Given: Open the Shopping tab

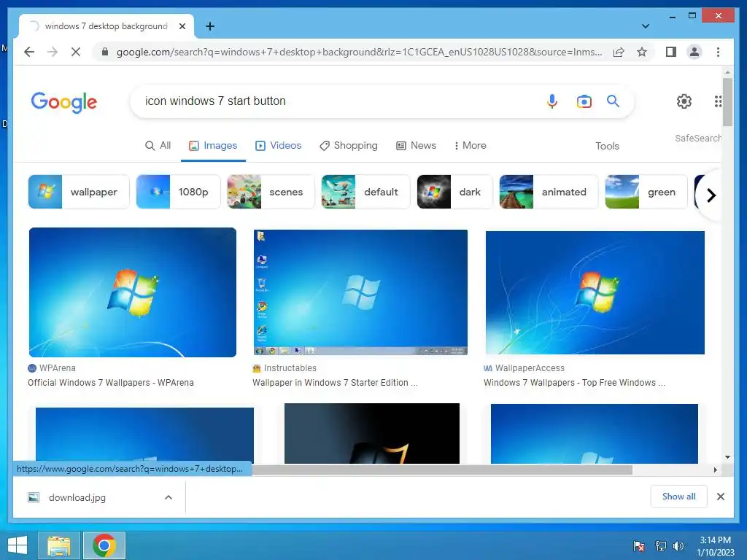Looking at the screenshot, I should 348,145.
